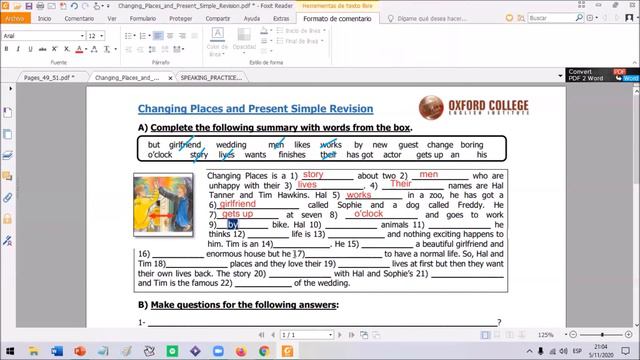
Task: Click the Open folder icon in title bar
Action: 17,6
